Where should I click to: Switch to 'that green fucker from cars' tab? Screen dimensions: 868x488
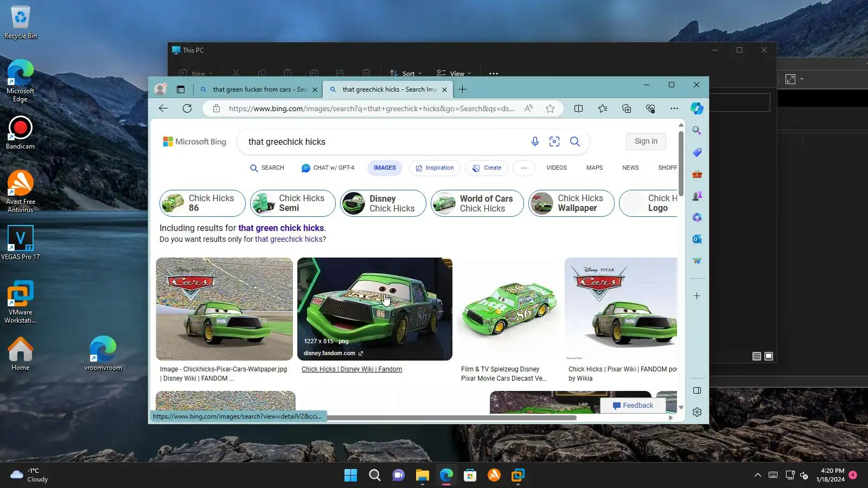point(258,89)
